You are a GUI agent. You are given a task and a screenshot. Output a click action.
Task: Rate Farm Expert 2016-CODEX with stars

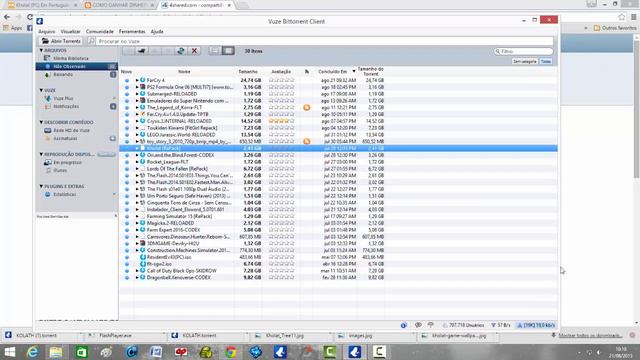pyautogui.click(x=282, y=230)
